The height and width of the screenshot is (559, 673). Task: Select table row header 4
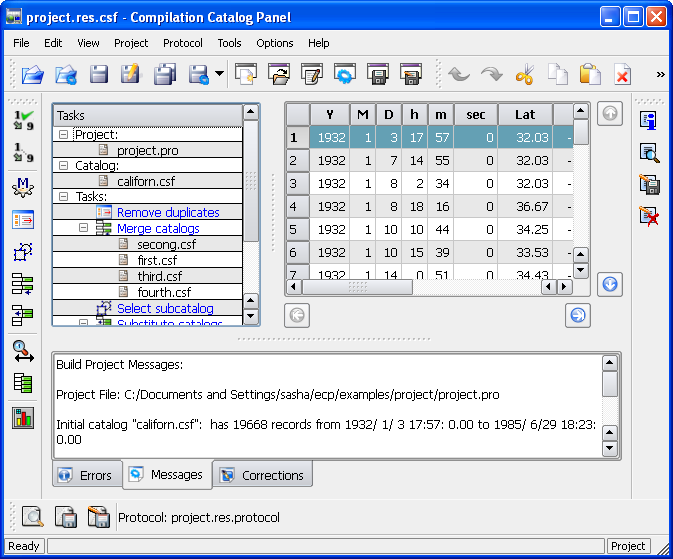297,207
